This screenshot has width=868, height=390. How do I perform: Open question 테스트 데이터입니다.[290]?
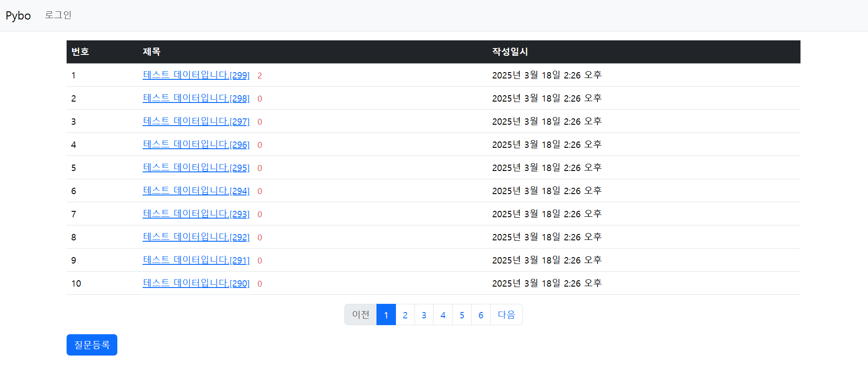(x=196, y=283)
